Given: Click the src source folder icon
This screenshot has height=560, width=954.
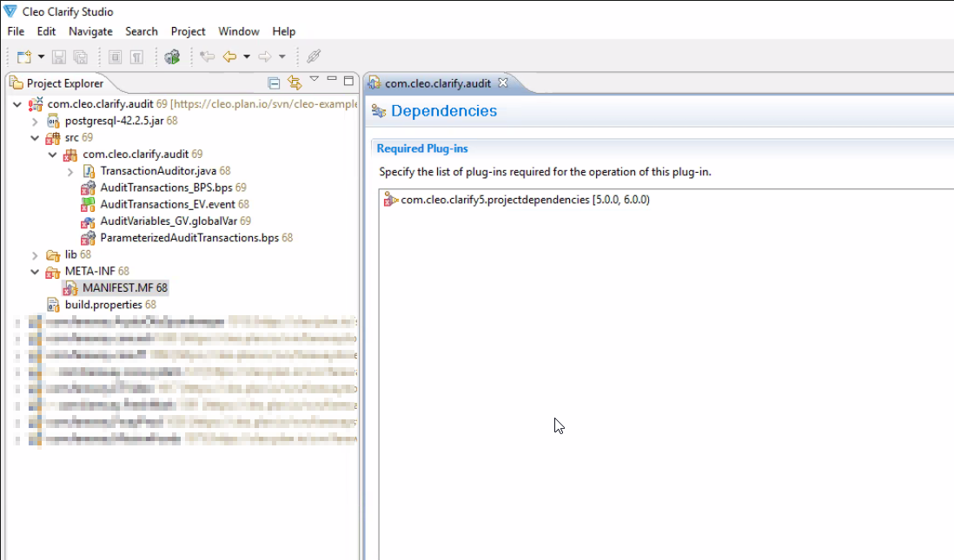Looking at the screenshot, I should click(53, 138).
